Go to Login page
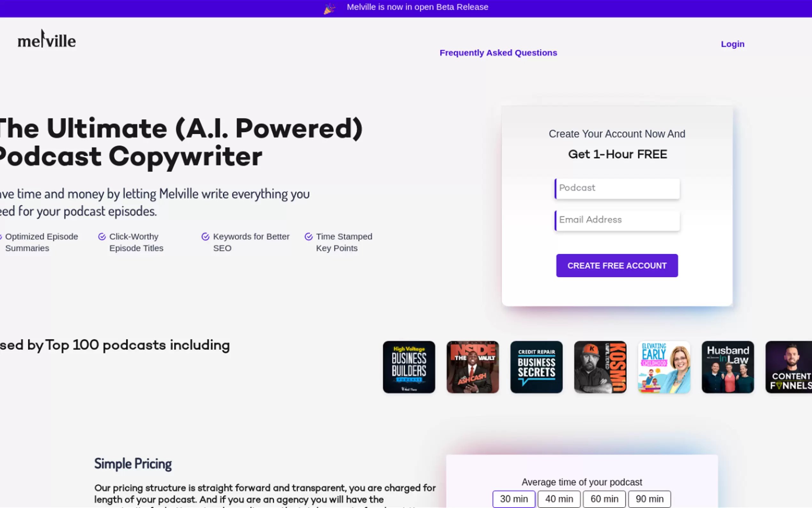Viewport: 812px width, 508px height. click(x=733, y=44)
